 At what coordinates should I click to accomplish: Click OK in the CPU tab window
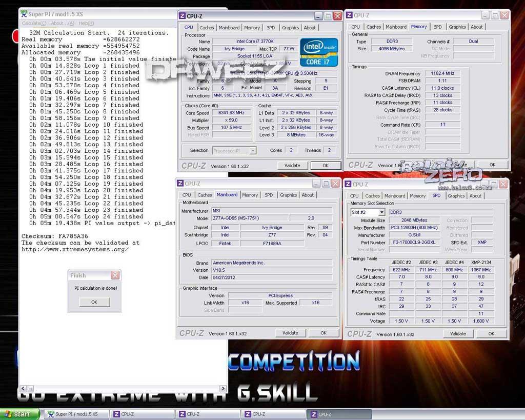326,166
